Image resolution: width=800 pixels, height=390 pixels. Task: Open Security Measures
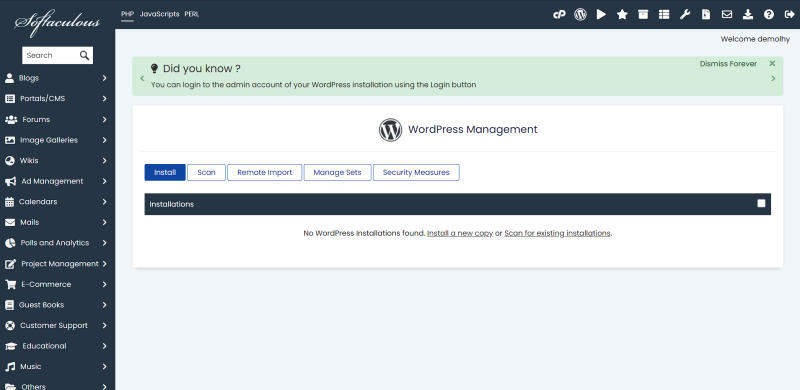click(416, 173)
